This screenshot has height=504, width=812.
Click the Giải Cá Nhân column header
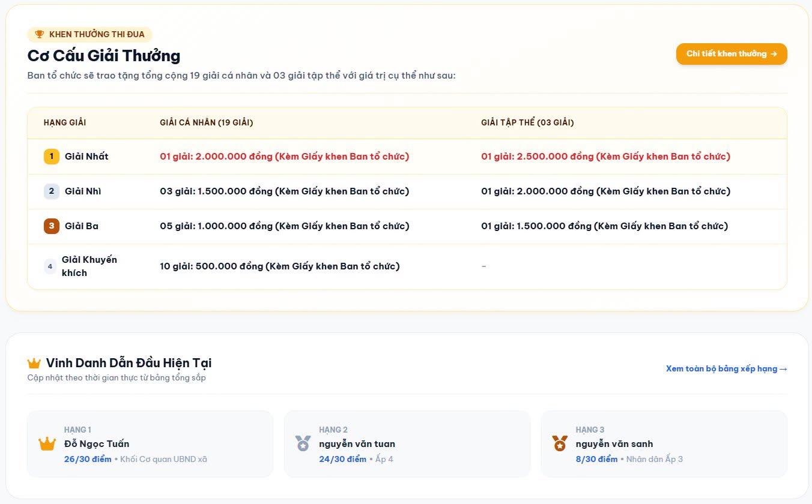(207, 123)
